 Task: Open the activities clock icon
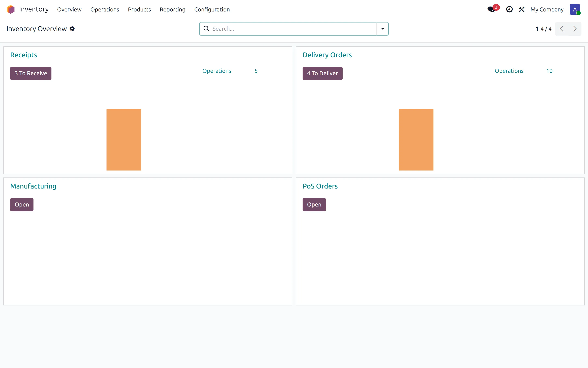(509, 9)
